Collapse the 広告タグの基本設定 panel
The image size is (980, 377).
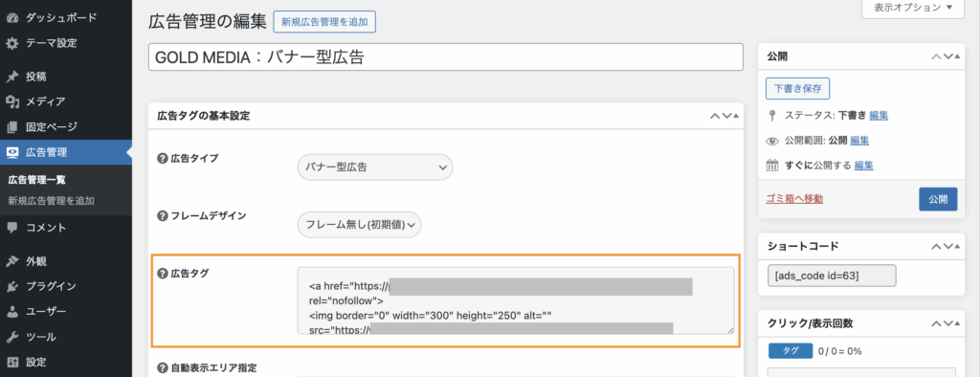pyautogui.click(x=736, y=117)
